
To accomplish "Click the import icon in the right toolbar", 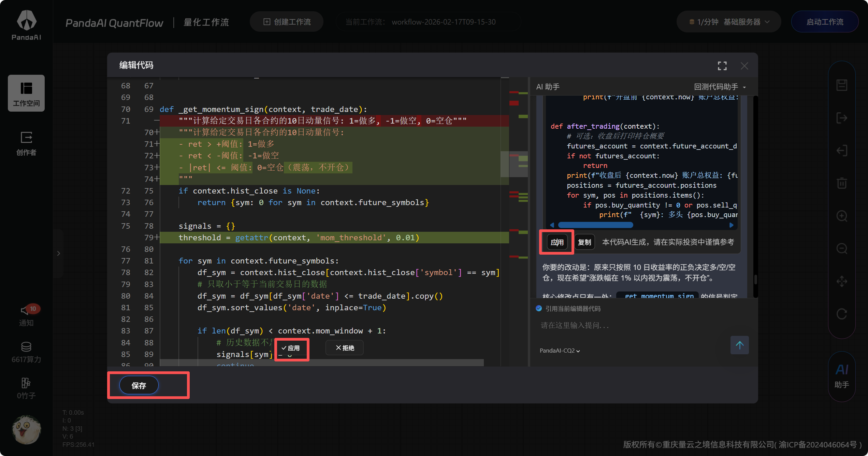I will tap(842, 151).
